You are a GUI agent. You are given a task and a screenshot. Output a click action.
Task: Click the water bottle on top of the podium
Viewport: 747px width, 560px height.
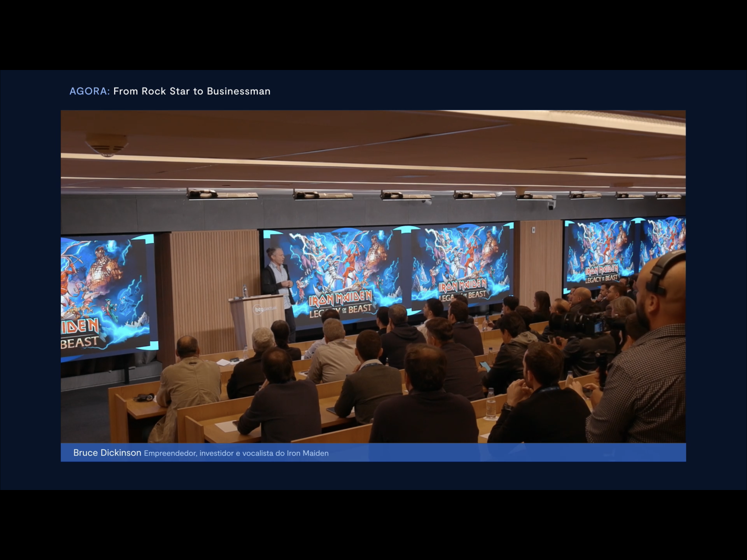(246, 291)
